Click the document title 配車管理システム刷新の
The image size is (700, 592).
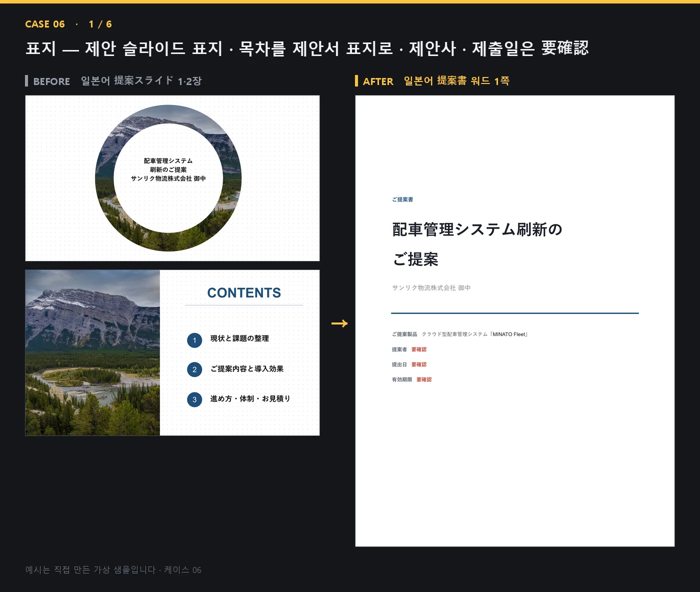[x=477, y=229]
